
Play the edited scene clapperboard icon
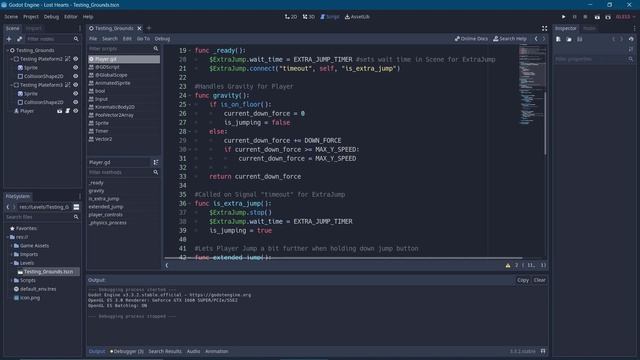[x=597, y=17]
